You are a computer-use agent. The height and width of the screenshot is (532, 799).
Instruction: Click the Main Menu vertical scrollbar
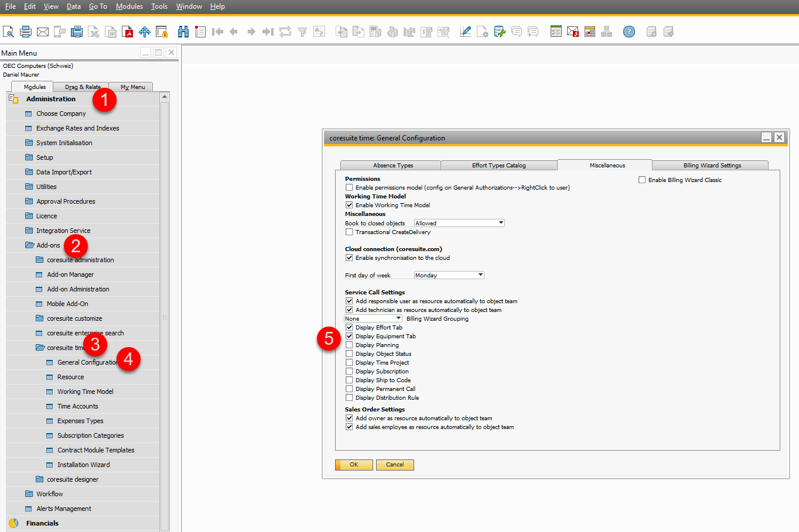coord(165,312)
